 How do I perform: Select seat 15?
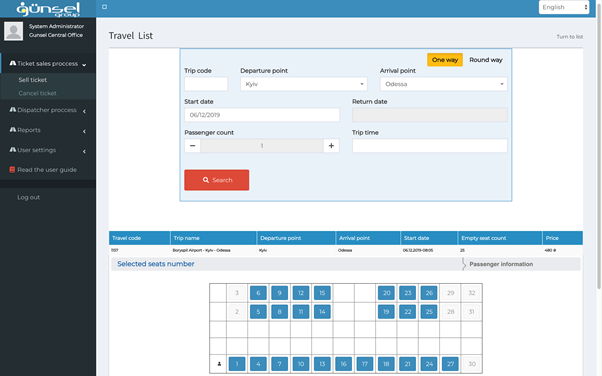point(322,293)
